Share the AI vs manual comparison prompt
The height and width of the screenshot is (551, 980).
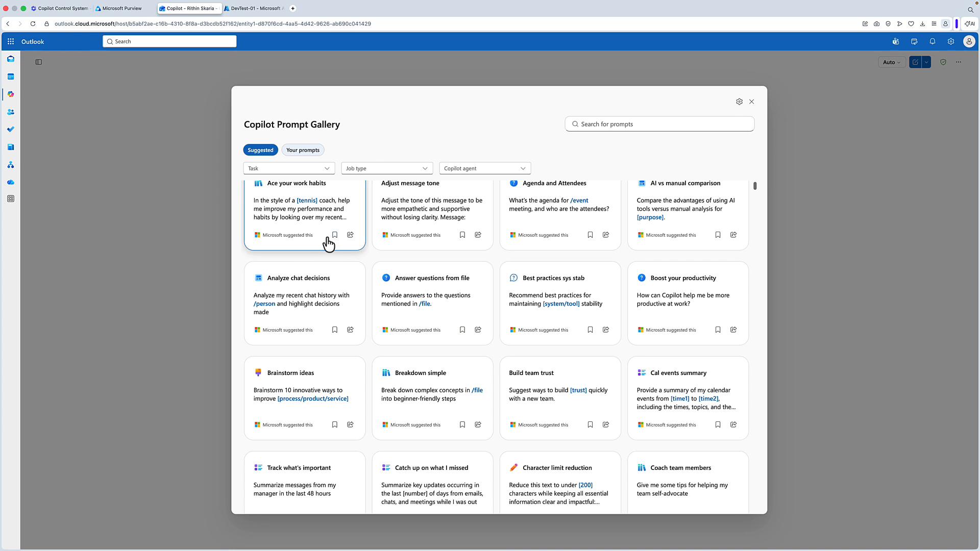pos(733,235)
